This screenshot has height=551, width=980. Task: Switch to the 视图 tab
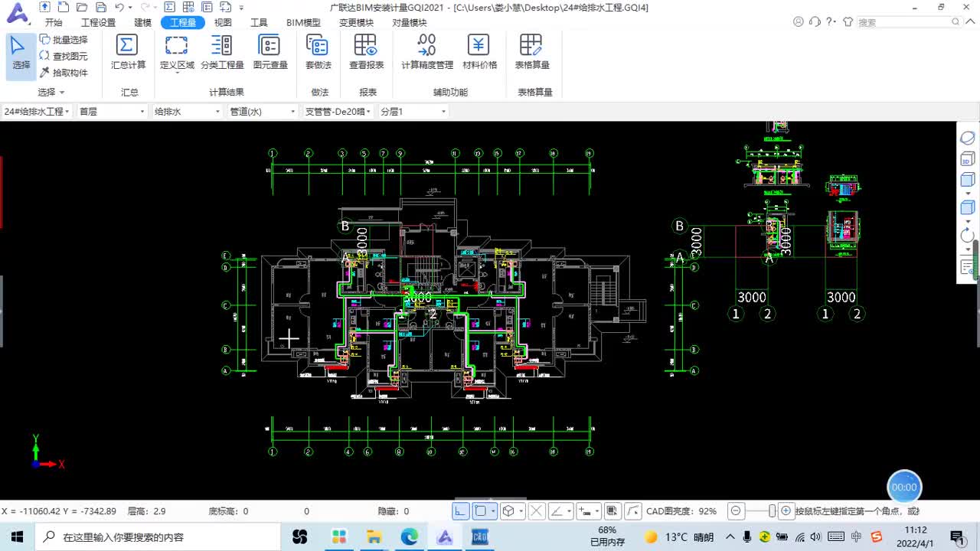(x=223, y=23)
